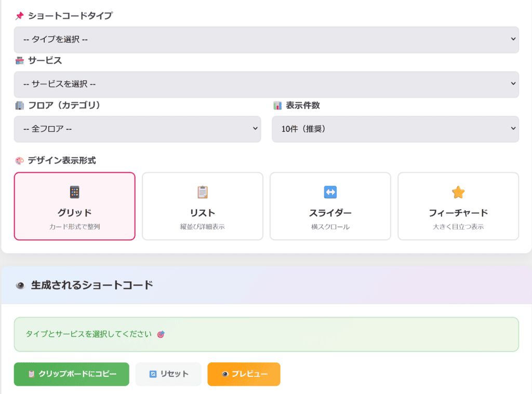532x394 pixels.
Task: Open the プレビュー button
Action: click(244, 374)
